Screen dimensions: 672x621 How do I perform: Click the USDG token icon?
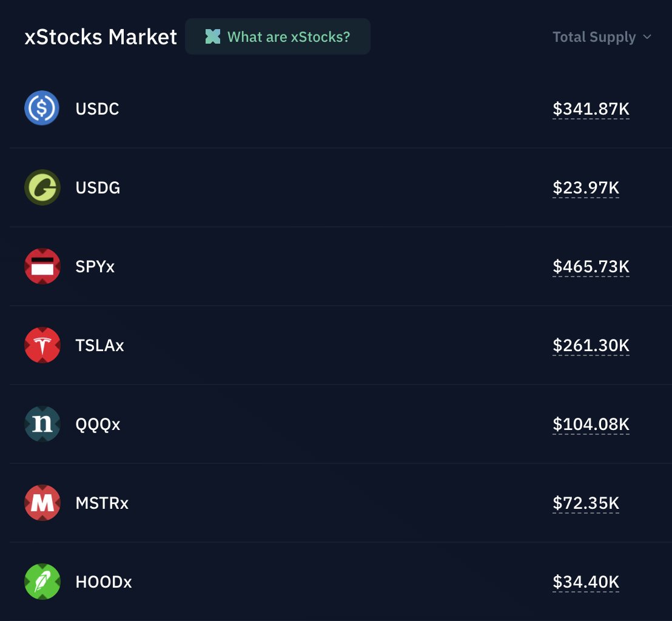click(42, 187)
